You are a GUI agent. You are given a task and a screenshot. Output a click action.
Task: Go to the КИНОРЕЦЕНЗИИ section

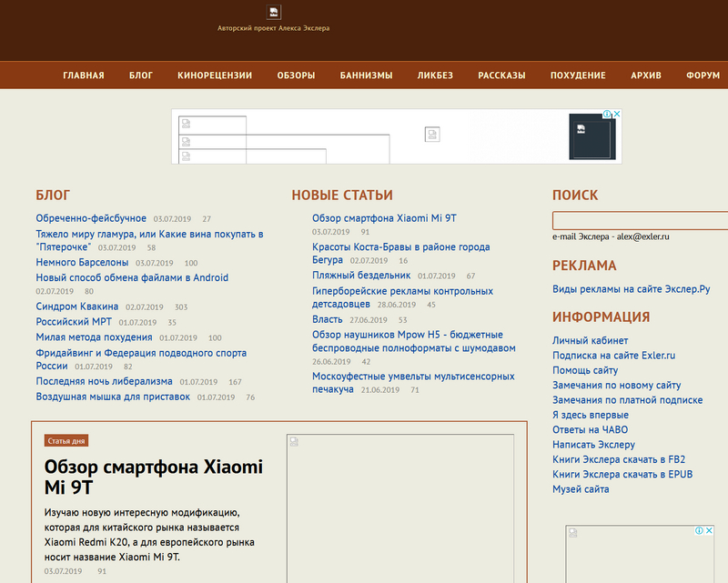215,75
